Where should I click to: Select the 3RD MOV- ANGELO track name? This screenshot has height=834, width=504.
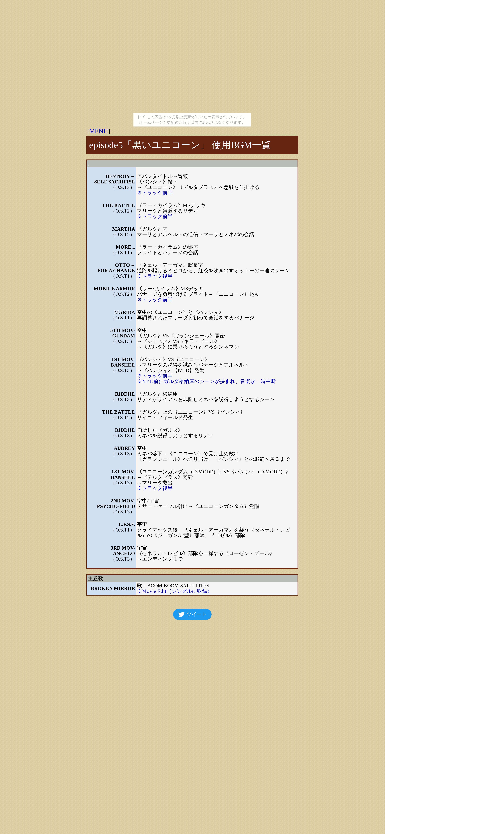[123, 551]
